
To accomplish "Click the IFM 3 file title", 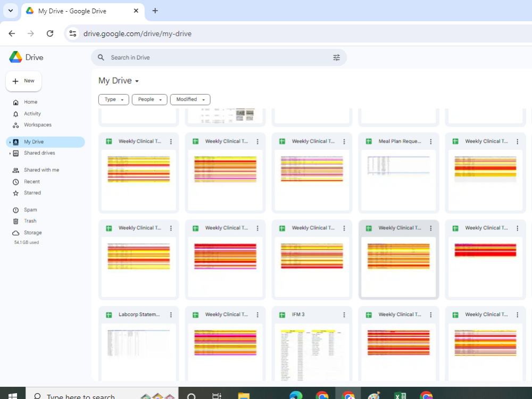I will click(x=298, y=314).
